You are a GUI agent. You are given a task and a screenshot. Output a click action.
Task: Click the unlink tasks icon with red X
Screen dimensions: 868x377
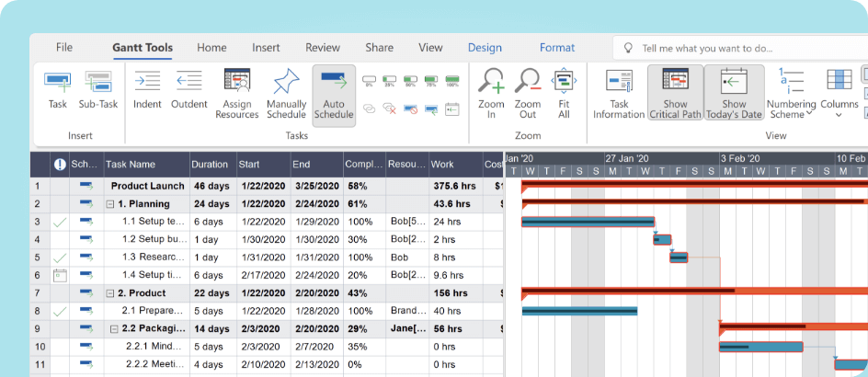tap(390, 109)
